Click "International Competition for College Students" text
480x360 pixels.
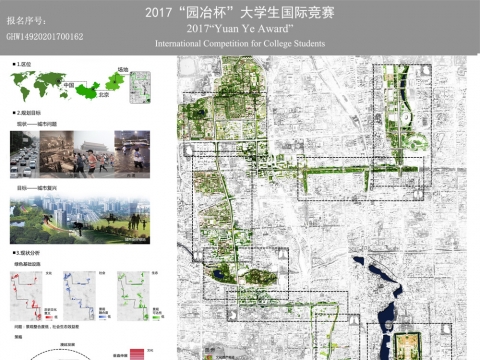click(240, 44)
